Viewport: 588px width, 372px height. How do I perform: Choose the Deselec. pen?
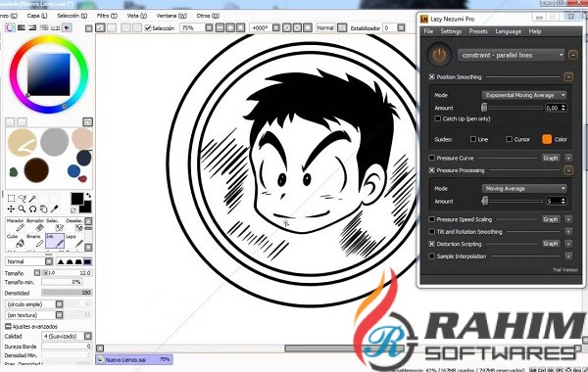click(x=74, y=225)
